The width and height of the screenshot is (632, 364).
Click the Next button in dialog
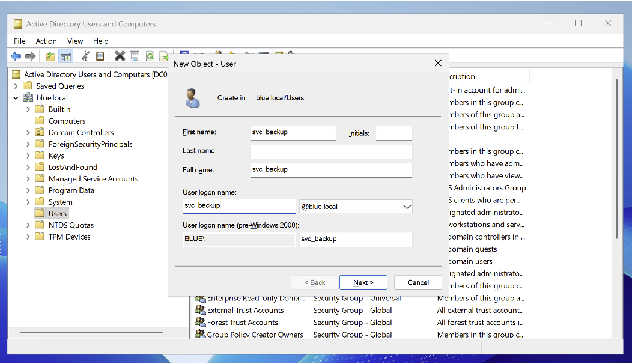point(363,282)
